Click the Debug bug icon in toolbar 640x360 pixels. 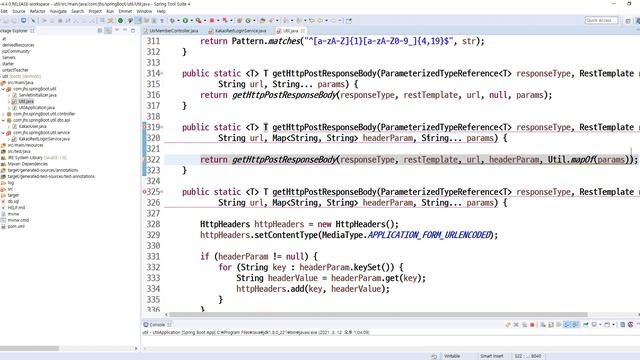tap(172, 20)
